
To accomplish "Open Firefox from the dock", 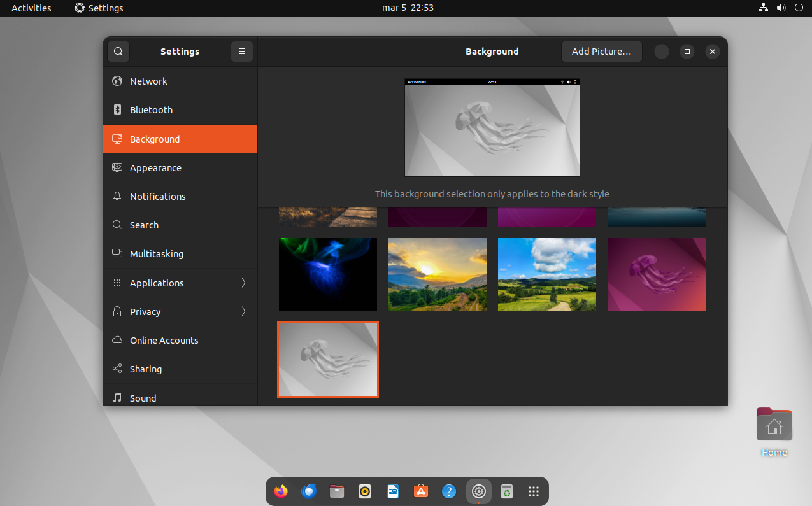I will pyautogui.click(x=281, y=491).
